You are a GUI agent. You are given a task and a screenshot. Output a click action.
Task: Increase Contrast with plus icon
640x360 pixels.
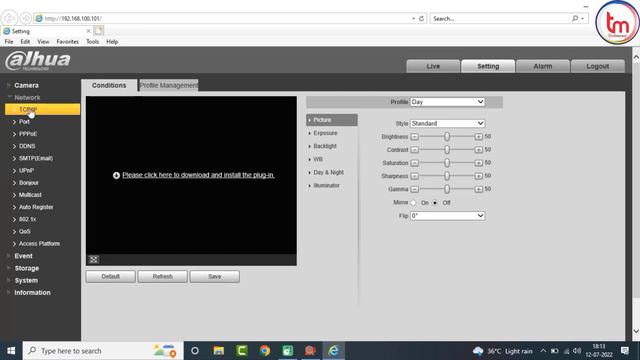tap(478, 150)
